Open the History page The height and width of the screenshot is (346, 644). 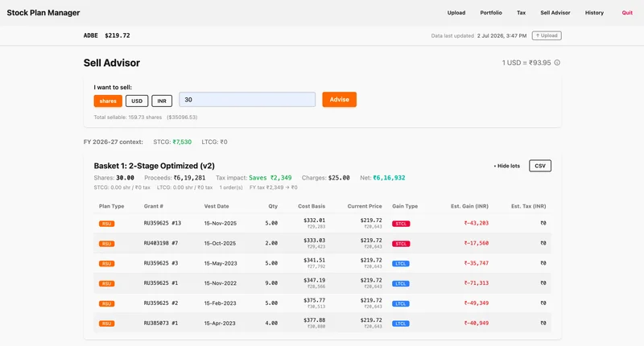(x=594, y=13)
